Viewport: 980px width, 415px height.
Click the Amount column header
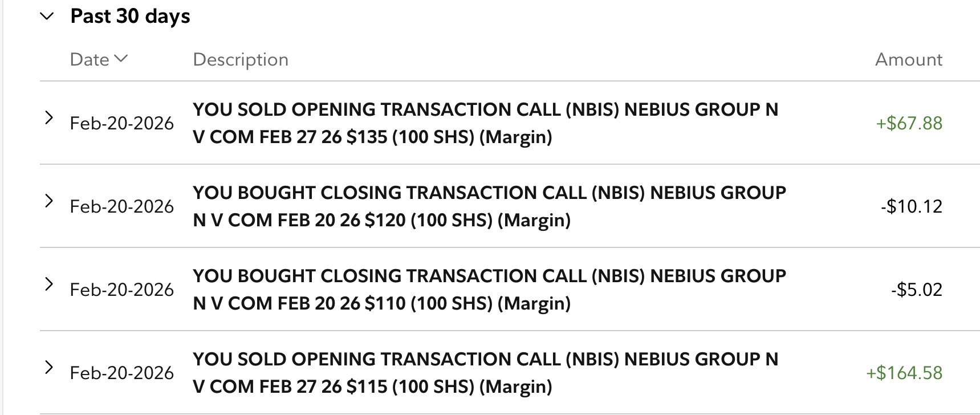click(908, 59)
